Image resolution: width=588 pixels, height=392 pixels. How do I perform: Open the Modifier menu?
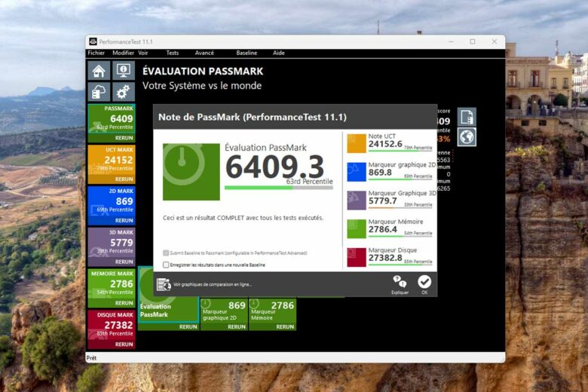point(123,53)
